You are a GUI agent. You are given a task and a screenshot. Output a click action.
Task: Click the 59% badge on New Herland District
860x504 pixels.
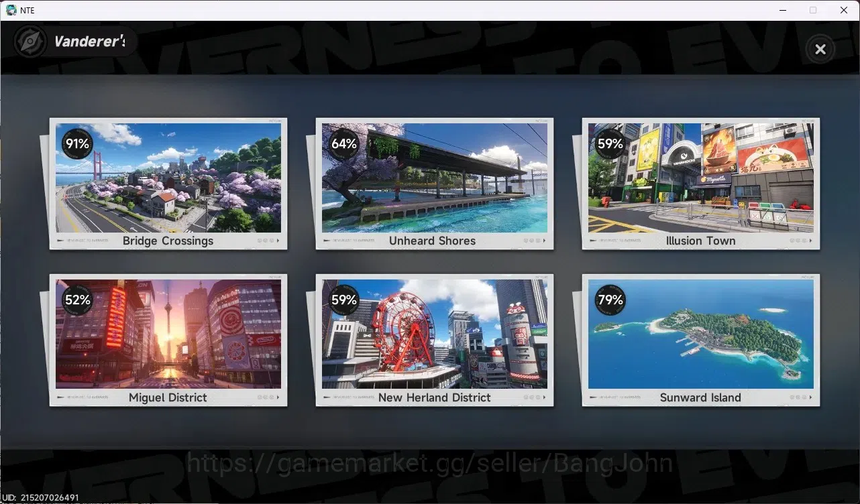click(343, 300)
